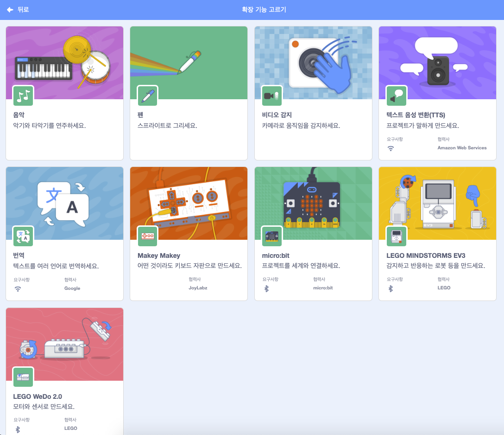This screenshot has height=435, width=504.
Task: Open the 번역 language bubbles thumbnail
Action: [64, 203]
